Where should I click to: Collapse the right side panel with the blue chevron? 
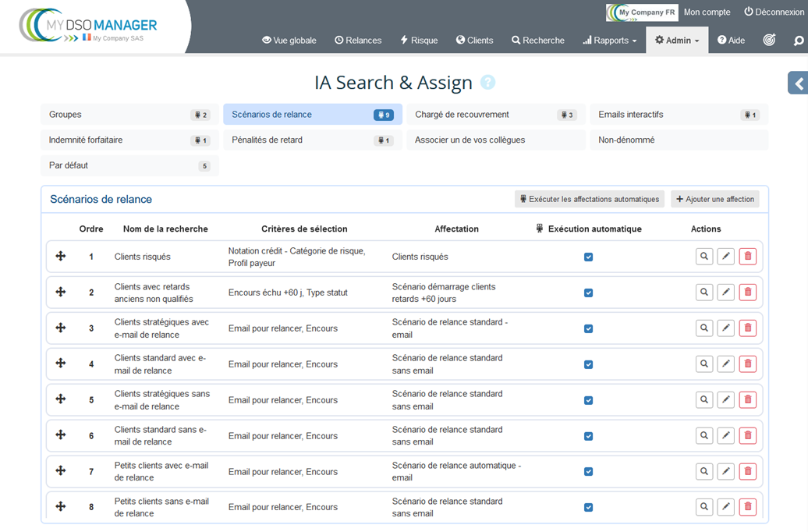(x=798, y=83)
